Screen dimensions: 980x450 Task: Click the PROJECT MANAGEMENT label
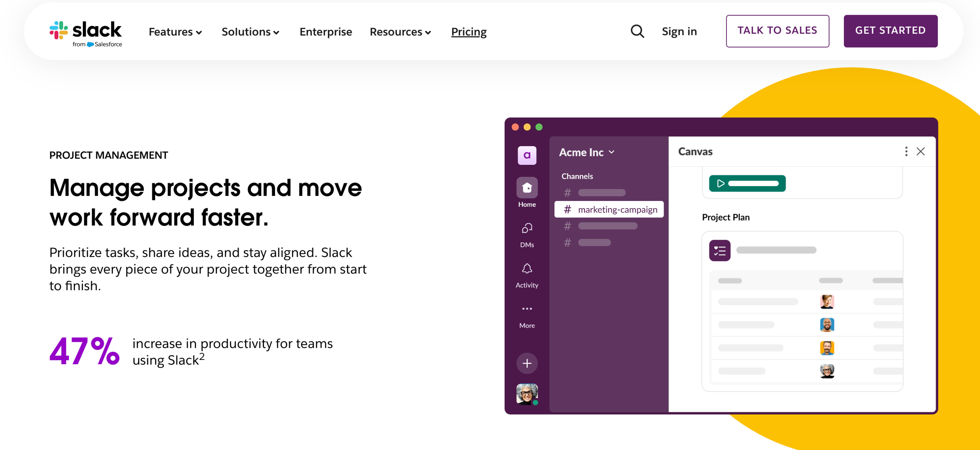[108, 155]
